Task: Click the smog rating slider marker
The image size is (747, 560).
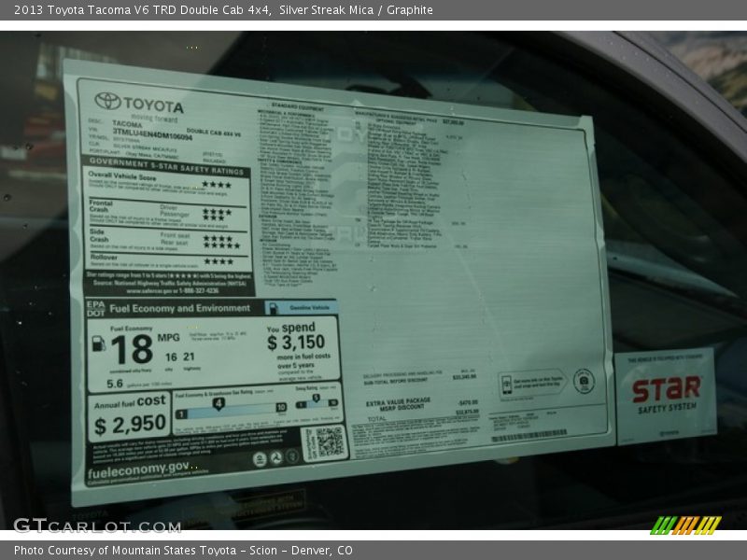Action: coord(317,400)
